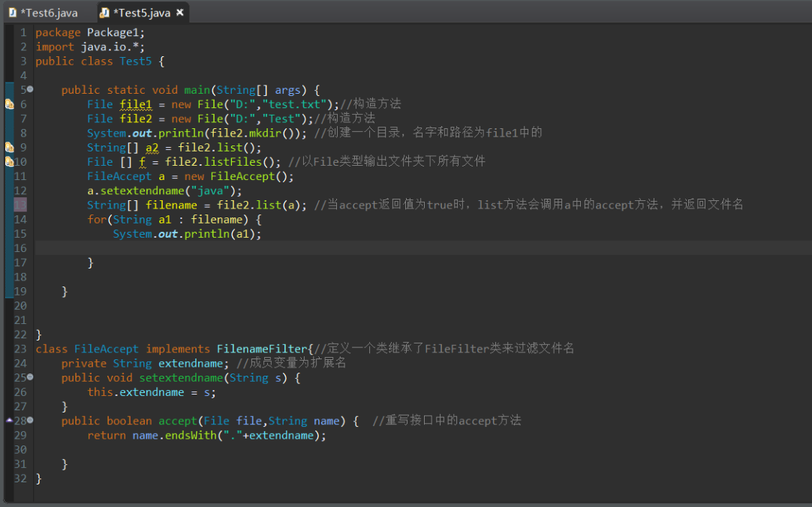Screen dimensions: 812x507
Task: Click FilenameFilter in the class declaration
Action: click(x=262, y=349)
